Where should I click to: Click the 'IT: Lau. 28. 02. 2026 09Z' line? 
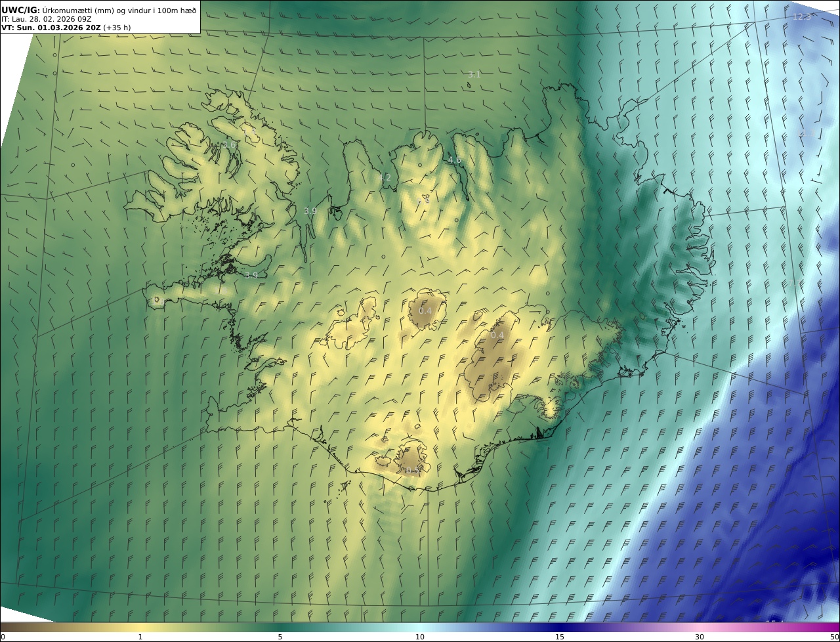tap(47, 19)
